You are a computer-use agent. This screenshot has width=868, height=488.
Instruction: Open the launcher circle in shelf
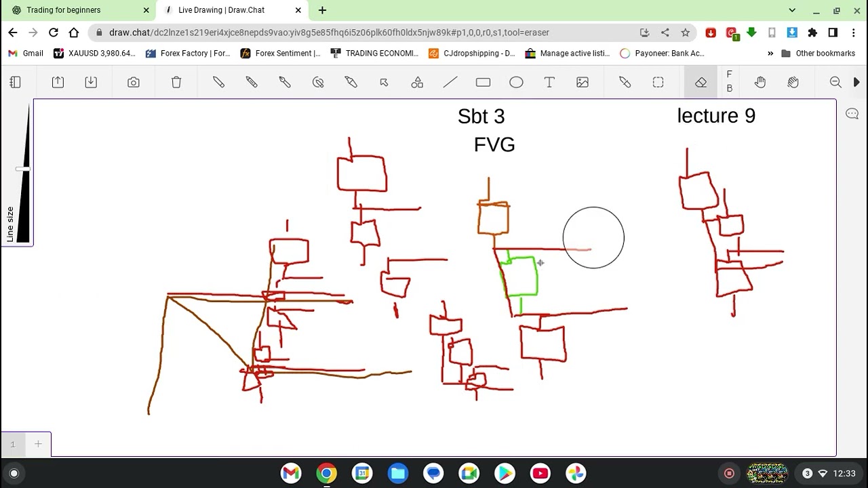tap(14, 473)
